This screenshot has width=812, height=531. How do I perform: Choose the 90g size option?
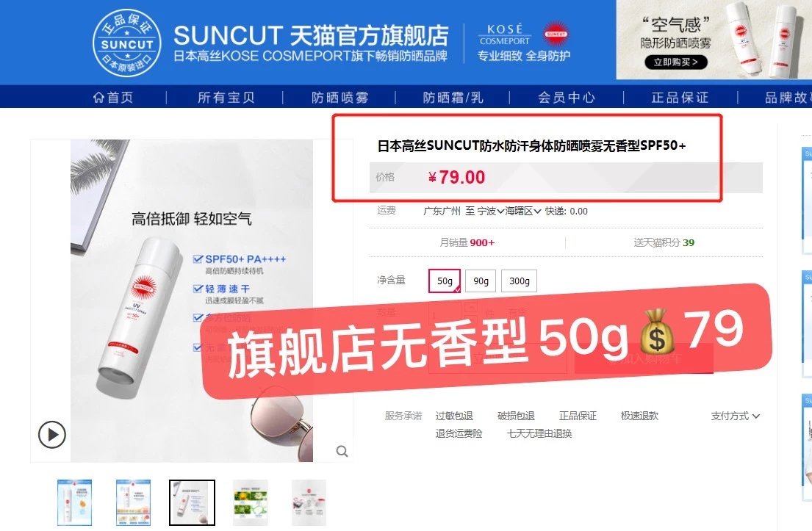[481, 281]
